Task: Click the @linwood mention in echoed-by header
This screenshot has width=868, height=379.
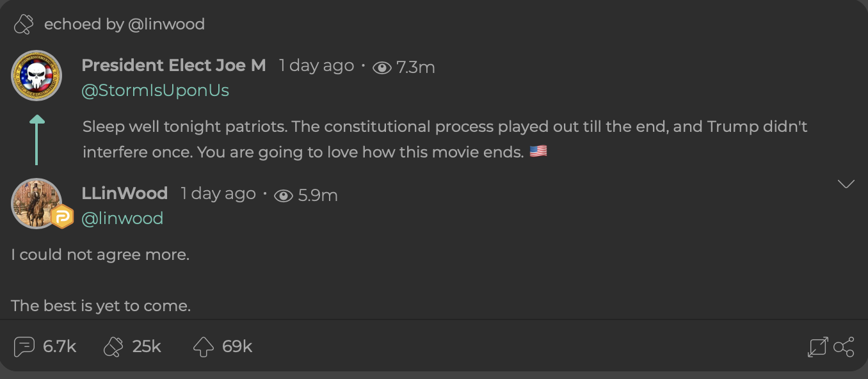Action: (x=166, y=24)
